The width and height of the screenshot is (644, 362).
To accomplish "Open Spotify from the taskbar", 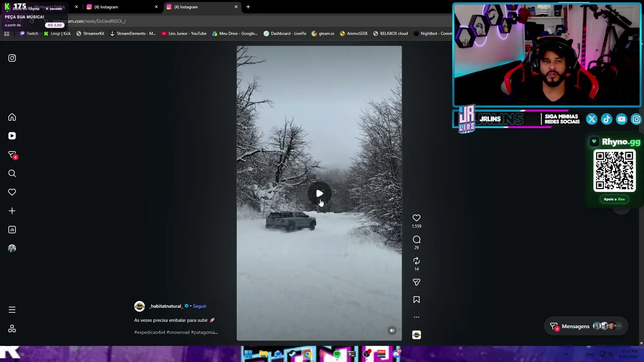I will click(x=337, y=354).
